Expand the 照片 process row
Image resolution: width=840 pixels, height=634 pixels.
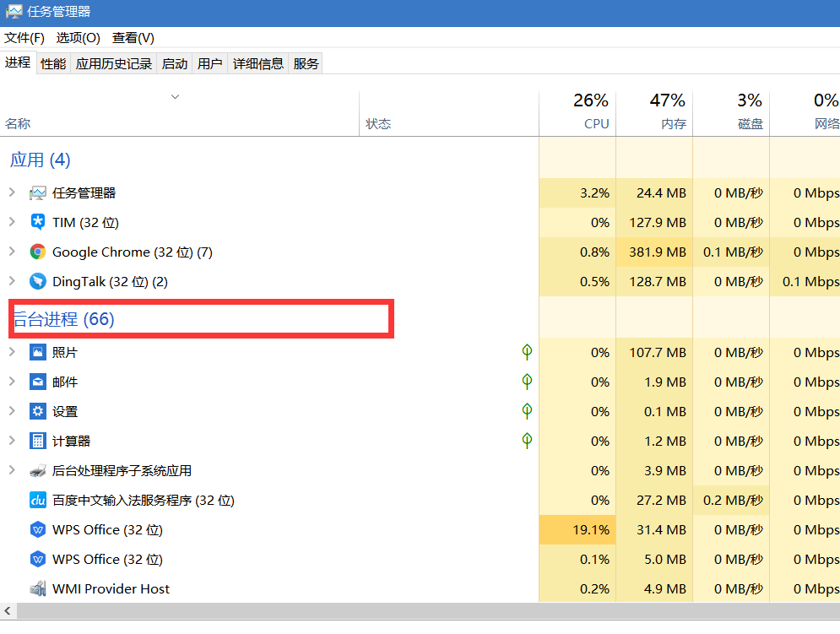[12, 351]
